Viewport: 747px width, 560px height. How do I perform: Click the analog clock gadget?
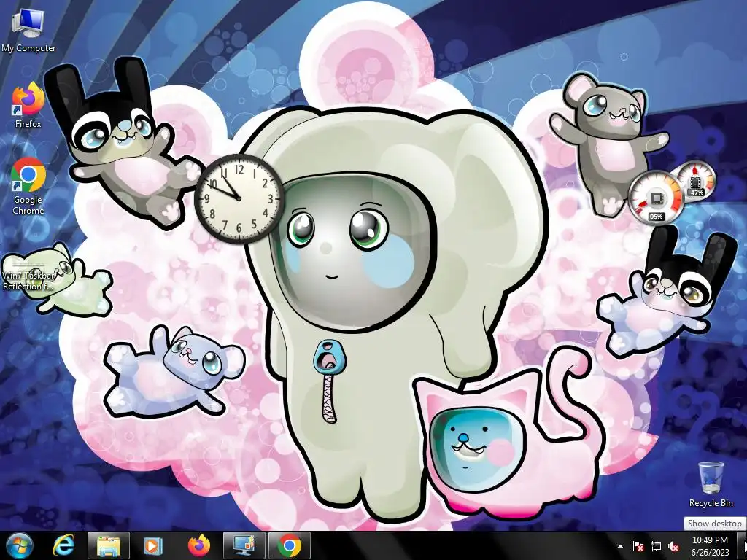(239, 198)
